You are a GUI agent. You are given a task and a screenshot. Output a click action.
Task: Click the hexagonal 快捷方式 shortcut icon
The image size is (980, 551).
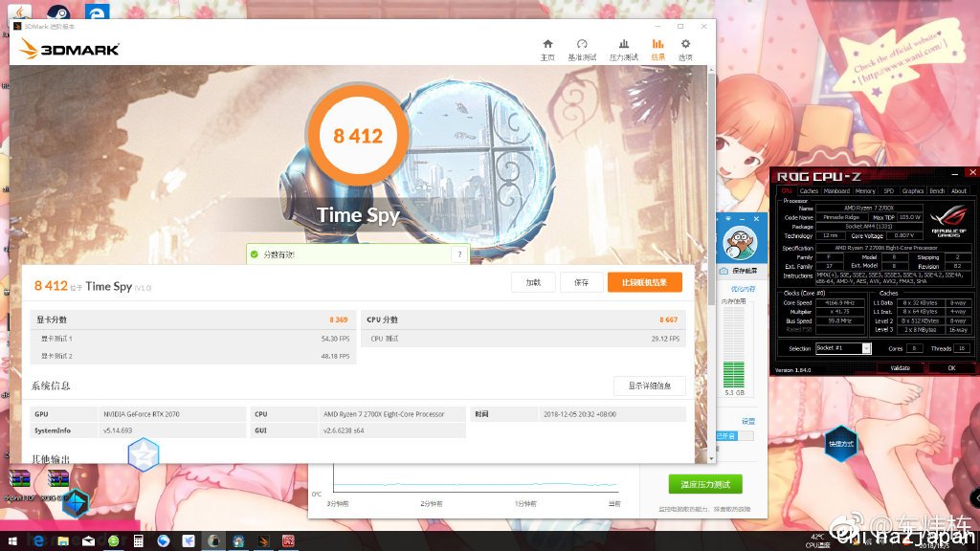(x=840, y=444)
